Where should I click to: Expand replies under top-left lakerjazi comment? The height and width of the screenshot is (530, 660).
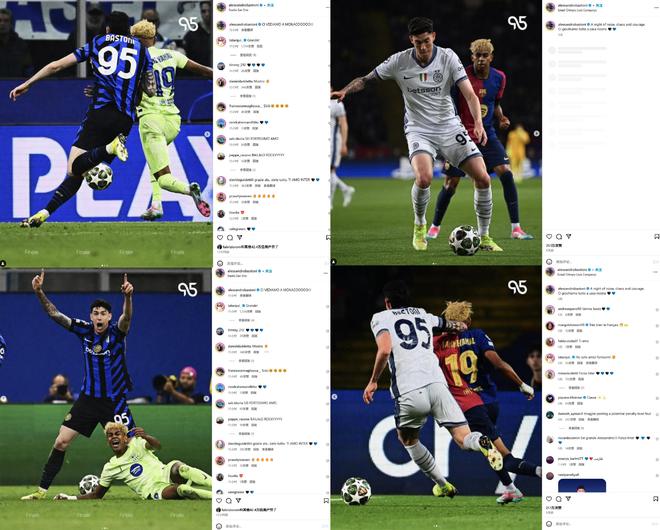(x=243, y=55)
